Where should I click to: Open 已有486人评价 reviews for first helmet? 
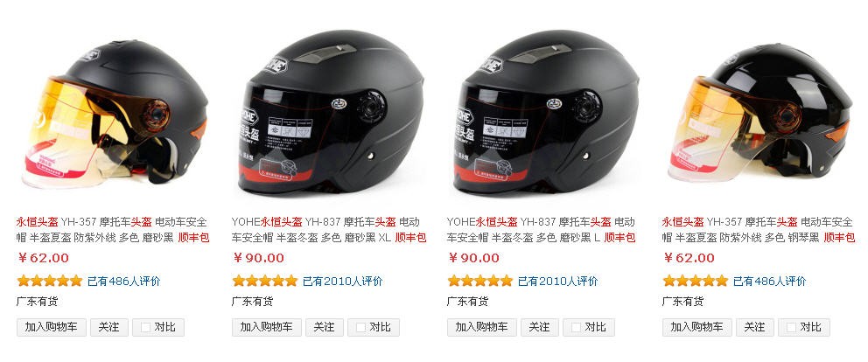[x=124, y=282]
